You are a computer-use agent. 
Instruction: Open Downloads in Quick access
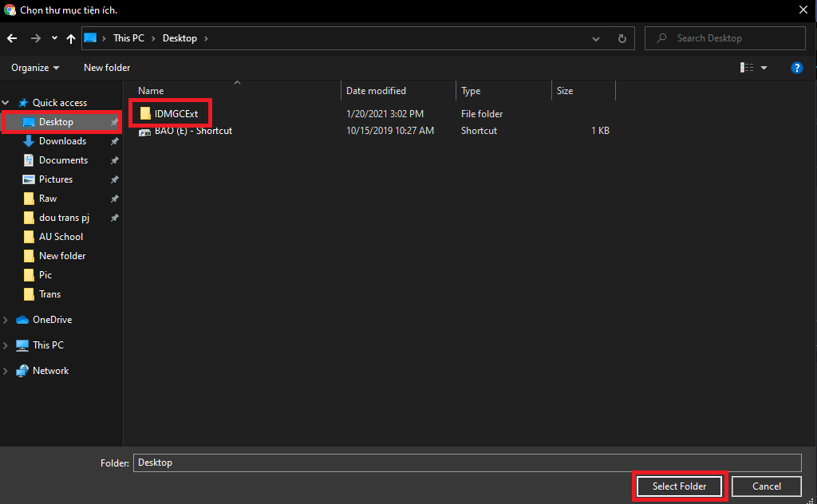click(62, 141)
